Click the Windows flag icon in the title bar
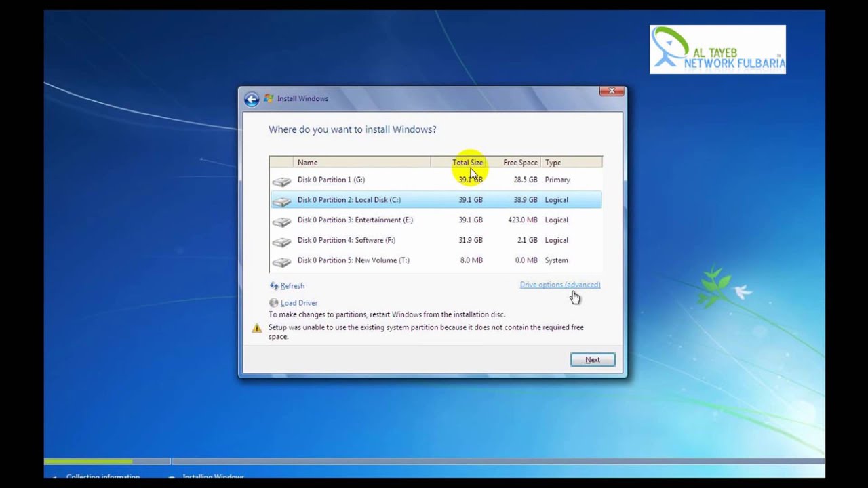This screenshot has height=488, width=868. (269, 98)
